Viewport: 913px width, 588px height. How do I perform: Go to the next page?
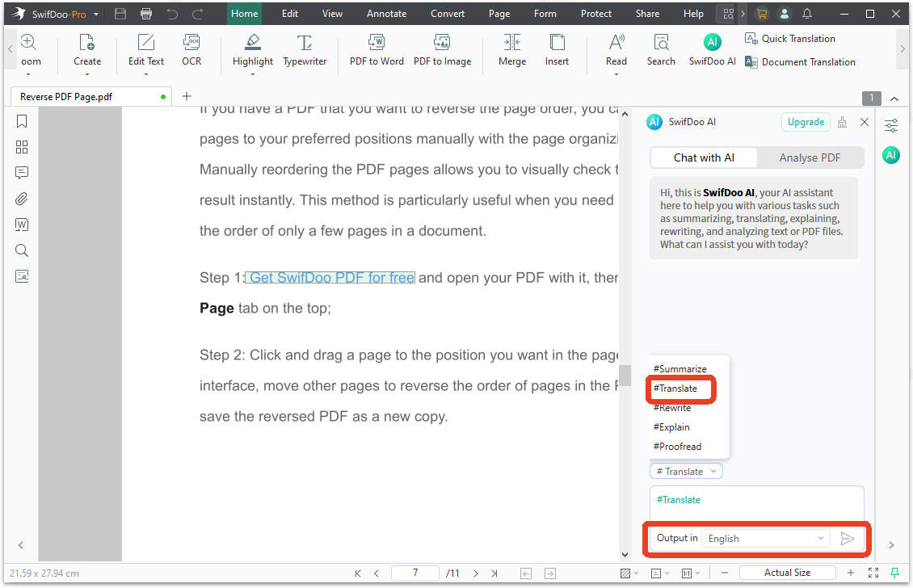tap(476, 573)
